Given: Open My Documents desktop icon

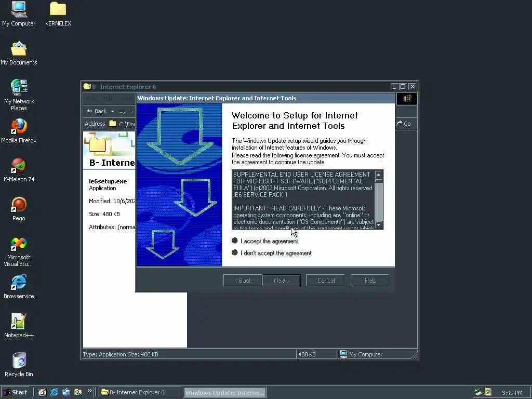Looking at the screenshot, I should pyautogui.click(x=19, y=53).
